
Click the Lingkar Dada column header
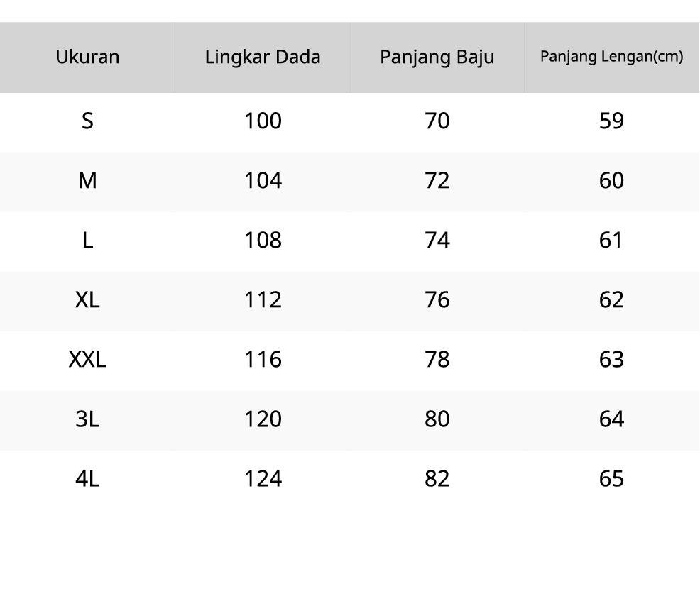tap(263, 57)
